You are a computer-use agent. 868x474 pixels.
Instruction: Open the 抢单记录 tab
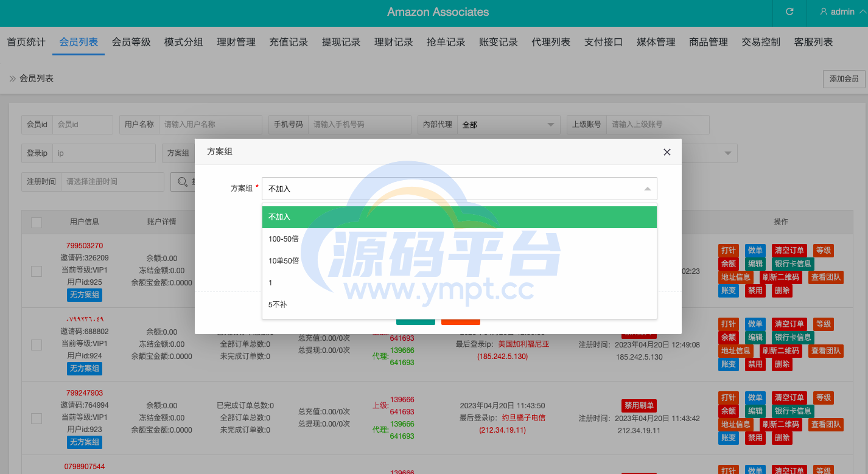(x=446, y=42)
